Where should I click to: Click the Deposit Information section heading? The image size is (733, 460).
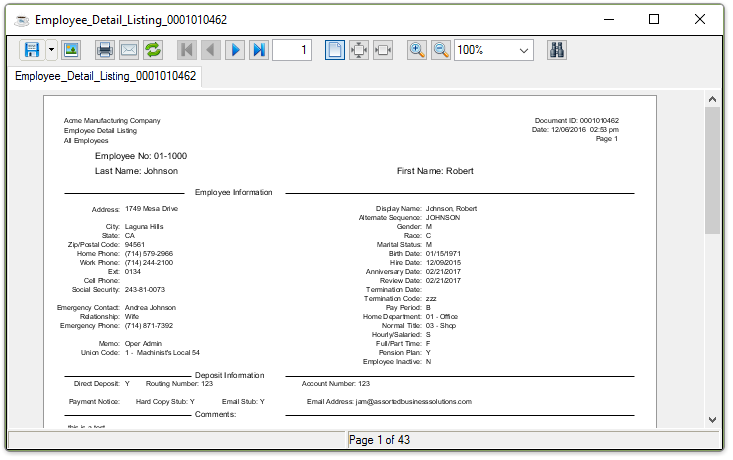(229, 375)
